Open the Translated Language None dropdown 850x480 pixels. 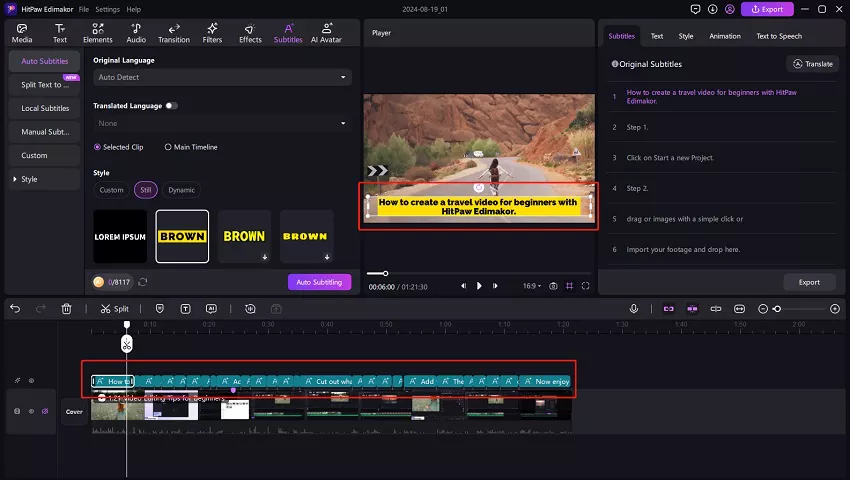click(222, 124)
